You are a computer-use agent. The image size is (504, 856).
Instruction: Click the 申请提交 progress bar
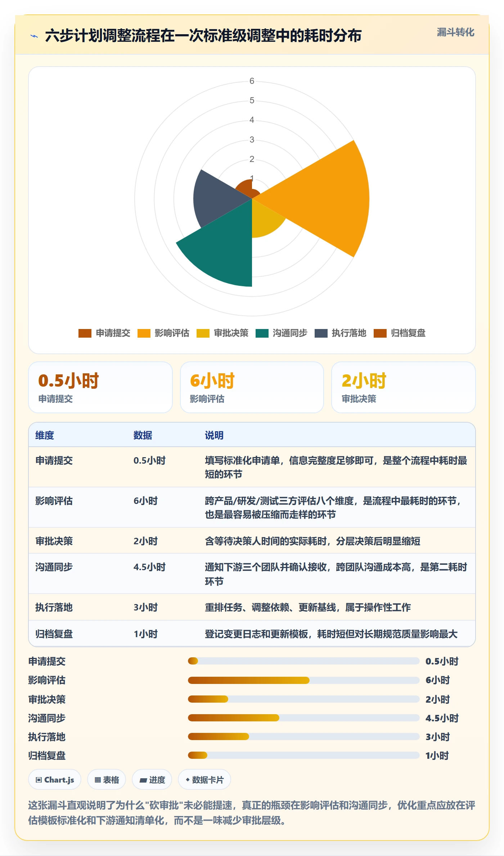tap(303, 661)
